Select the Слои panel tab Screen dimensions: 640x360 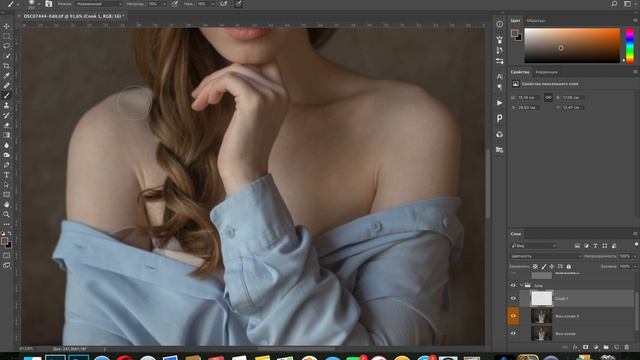click(x=516, y=234)
